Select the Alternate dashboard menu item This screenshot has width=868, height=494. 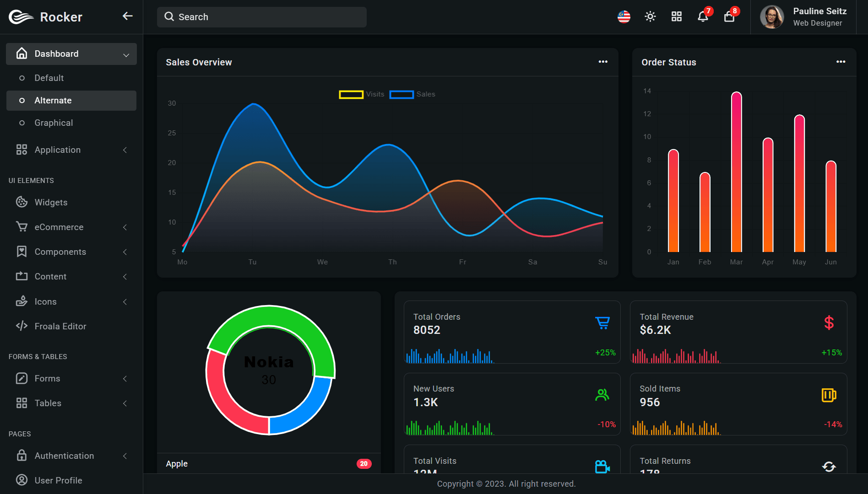[53, 100]
